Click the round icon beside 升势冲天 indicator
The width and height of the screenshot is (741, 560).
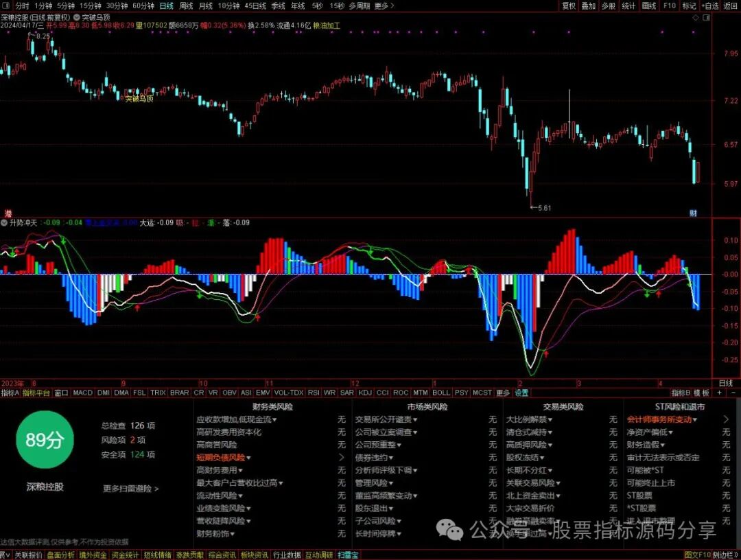pyautogui.click(x=4, y=222)
